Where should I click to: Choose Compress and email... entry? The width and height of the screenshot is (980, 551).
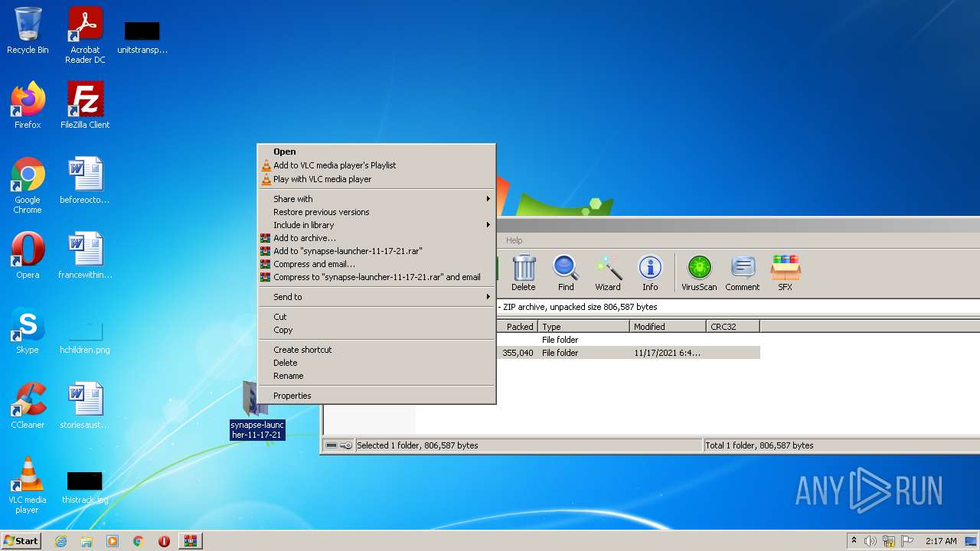(x=377, y=264)
